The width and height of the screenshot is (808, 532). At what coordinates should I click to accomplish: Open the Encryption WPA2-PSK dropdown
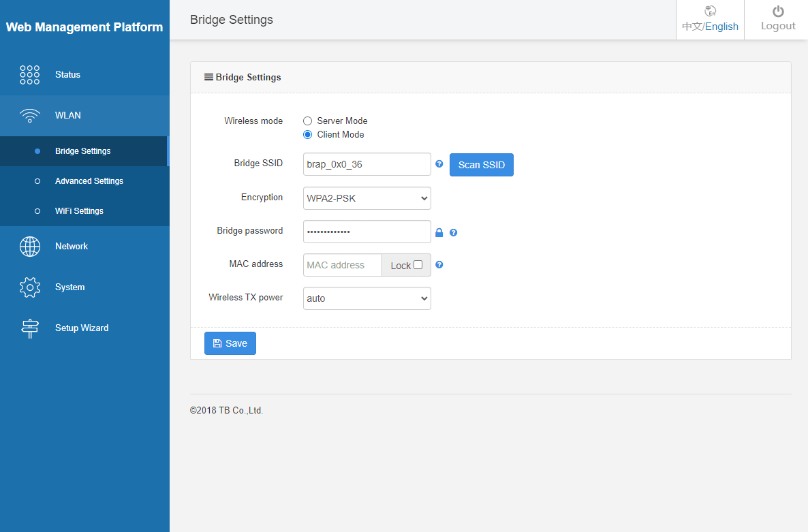[x=367, y=198]
